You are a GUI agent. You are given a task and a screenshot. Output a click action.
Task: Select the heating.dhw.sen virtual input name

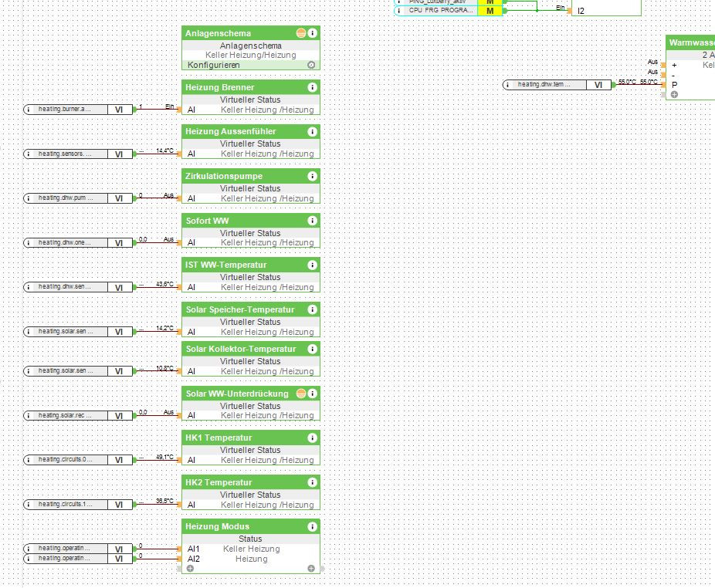pyautogui.click(x=64, y=287)
